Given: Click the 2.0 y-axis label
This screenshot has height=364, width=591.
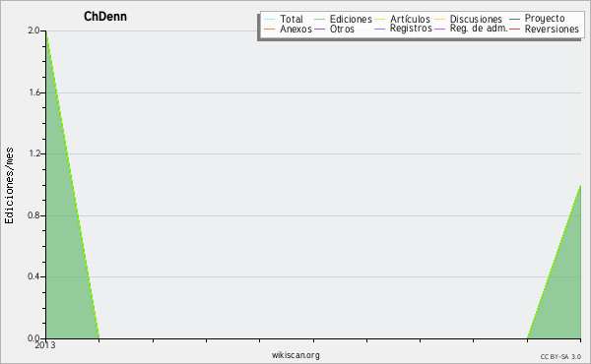Looking at the screenshot, I should pos(33,30).
